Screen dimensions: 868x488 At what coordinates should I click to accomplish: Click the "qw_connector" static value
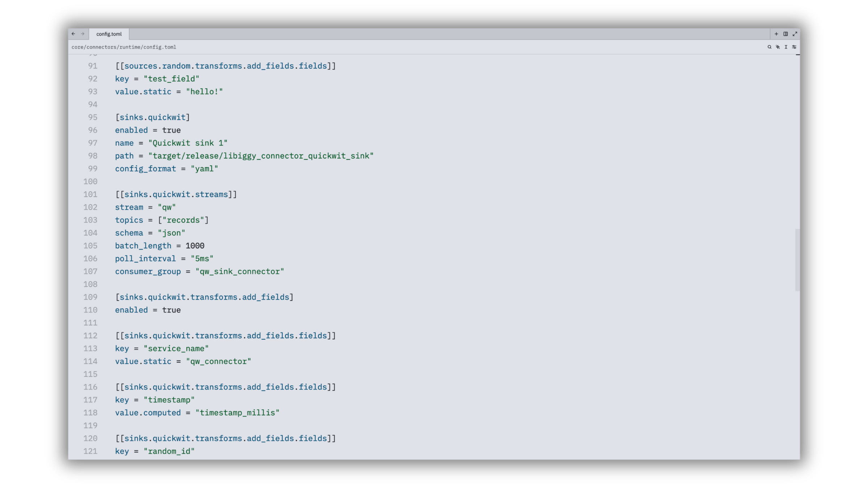point(218,361)
